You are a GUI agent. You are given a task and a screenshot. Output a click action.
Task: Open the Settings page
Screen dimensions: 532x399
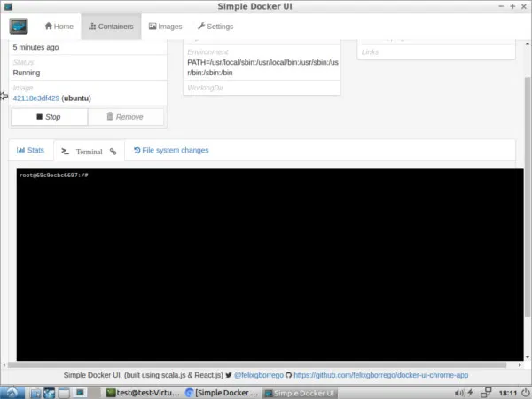(215, 27)
